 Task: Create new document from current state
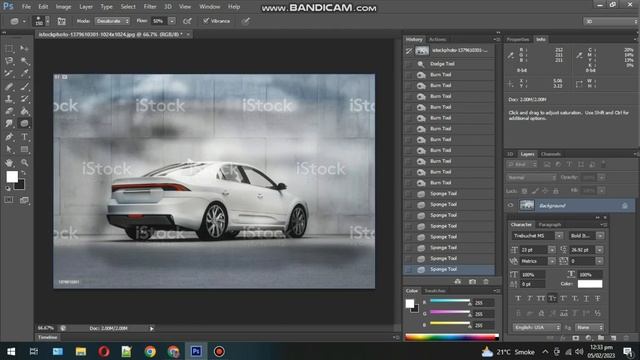point(458,282)
